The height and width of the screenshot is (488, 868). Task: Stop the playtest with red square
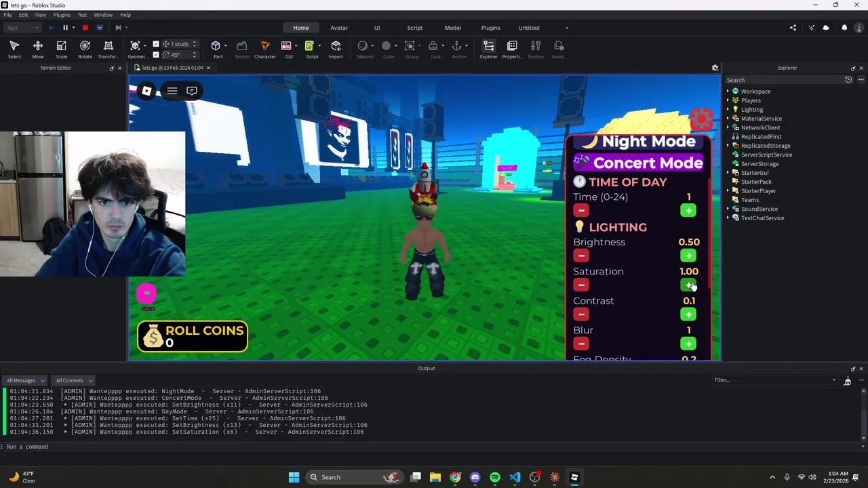pyautogui.click(x=85, y=28)
